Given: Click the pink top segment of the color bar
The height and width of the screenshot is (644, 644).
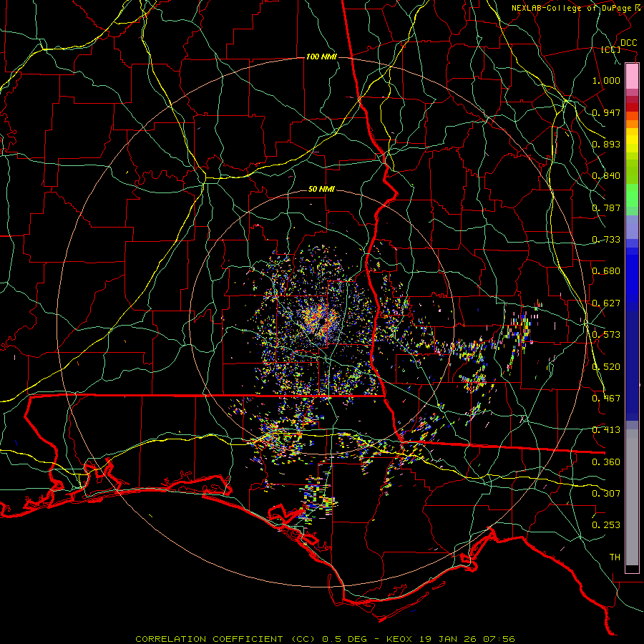Looking at the screenshot, I should [x=632, y=77].
